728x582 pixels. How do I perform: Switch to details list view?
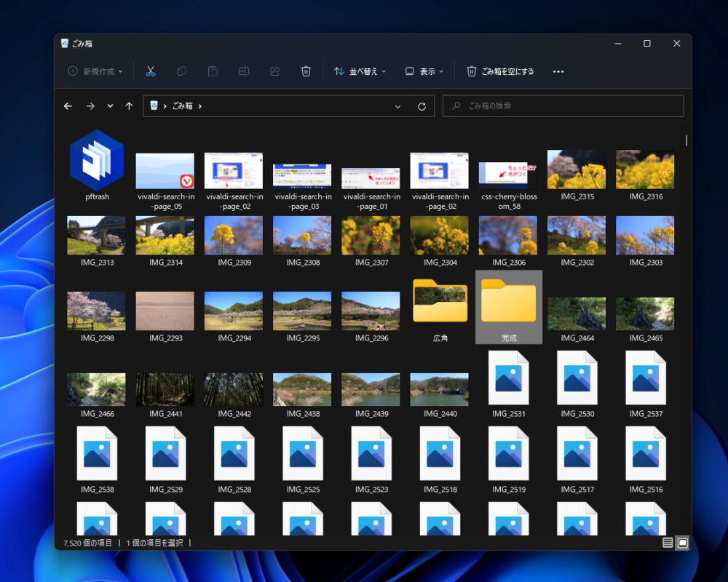(x=668, y=543)
